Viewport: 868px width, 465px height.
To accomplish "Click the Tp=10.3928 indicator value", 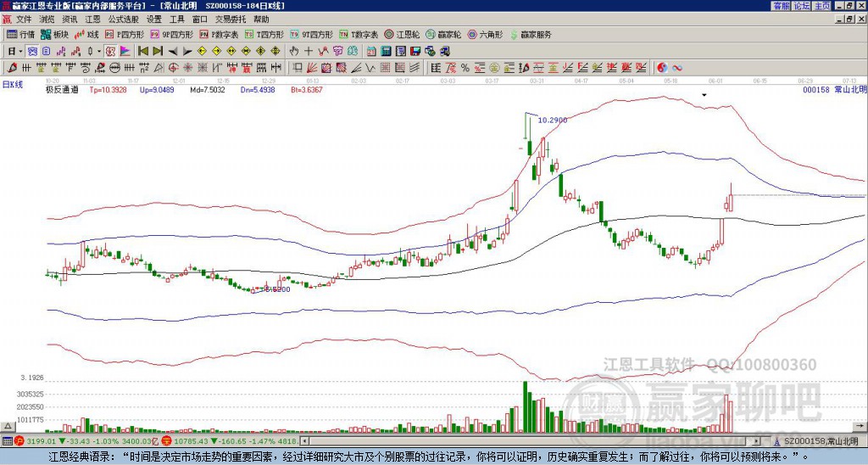I will [x=108, y=90].
